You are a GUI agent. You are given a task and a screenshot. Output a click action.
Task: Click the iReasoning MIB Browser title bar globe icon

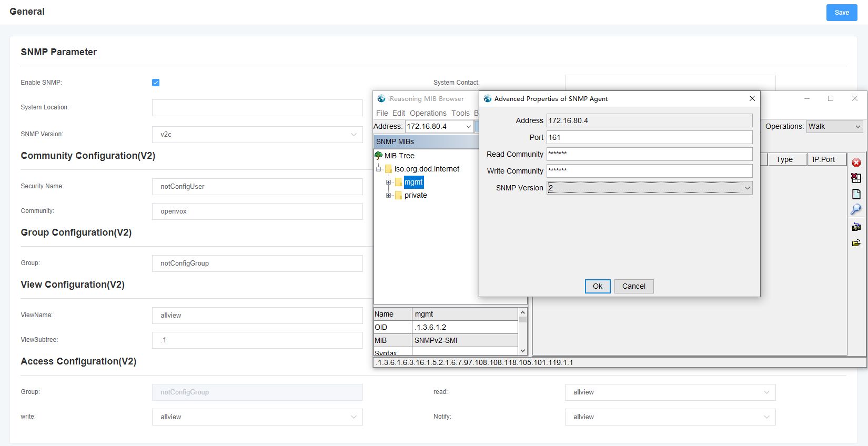[381, 98]
